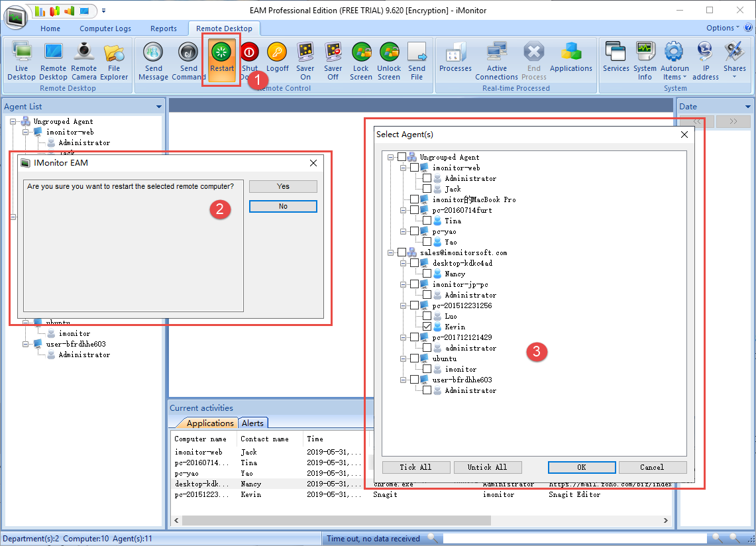Open Remote Camera tool
This screenshot has width=756, height=546.
[x=84, y=61]
